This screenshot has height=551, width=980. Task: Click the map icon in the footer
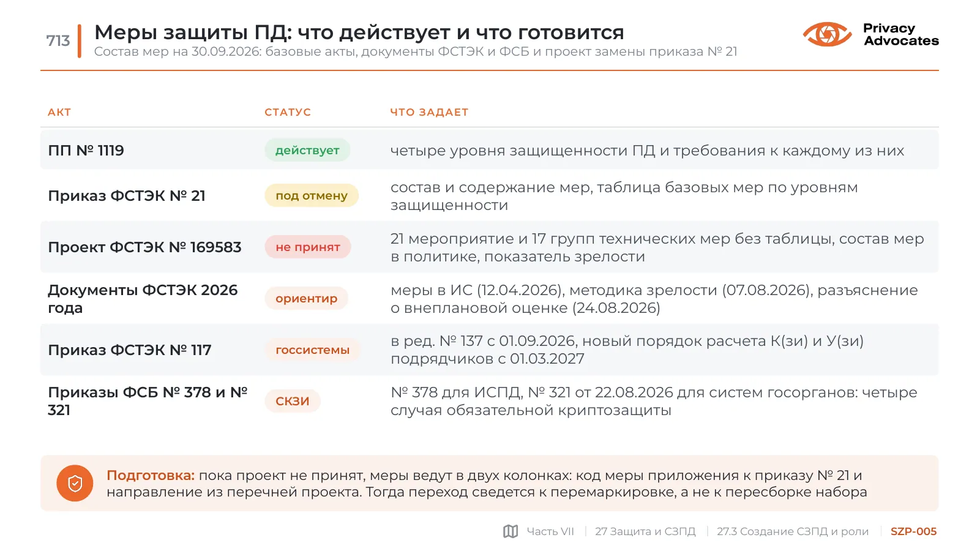tap(511, 531)
